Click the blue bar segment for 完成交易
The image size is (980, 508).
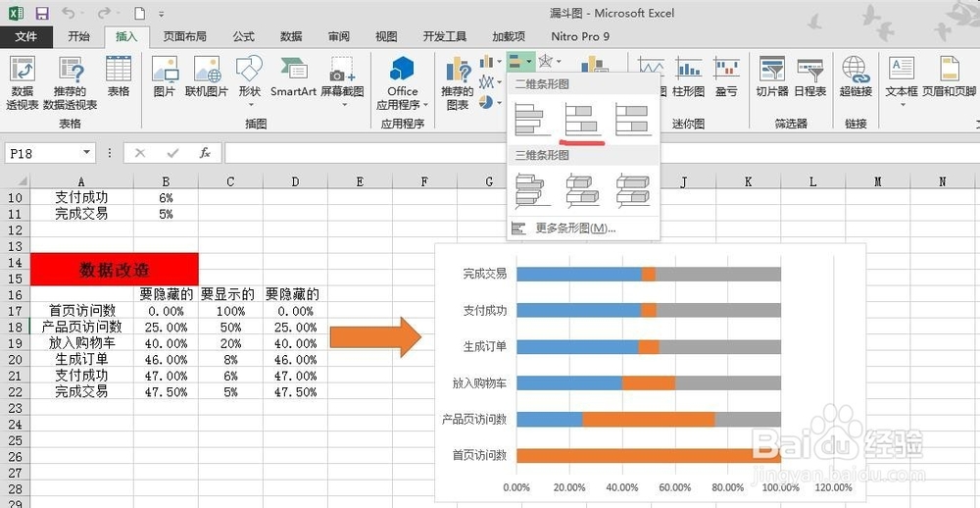click(579, 274)
